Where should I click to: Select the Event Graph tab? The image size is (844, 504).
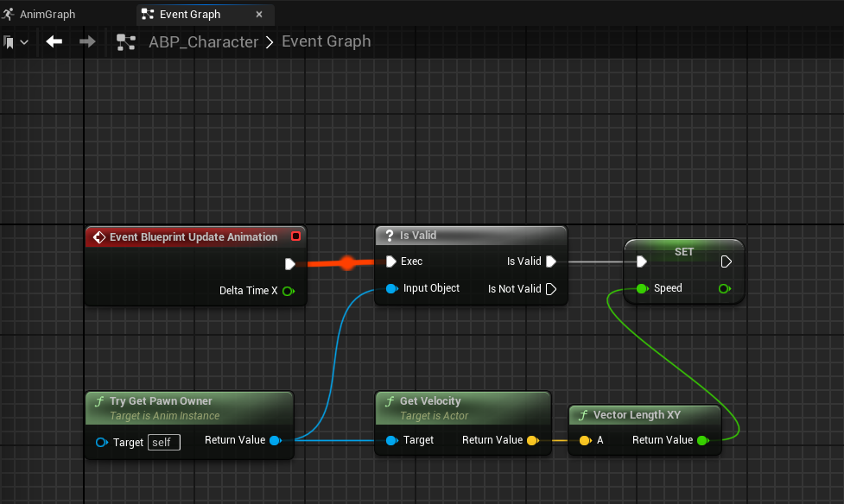point(205,15)
